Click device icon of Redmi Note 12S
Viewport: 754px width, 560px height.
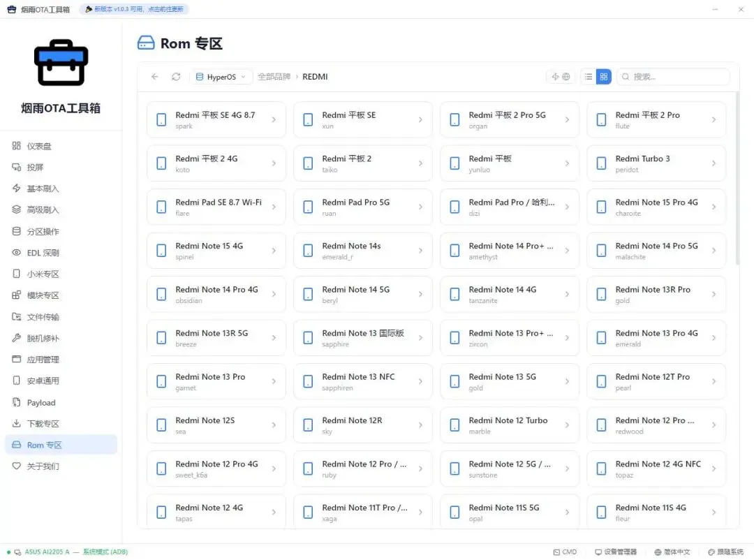click(x=161, y=425)
